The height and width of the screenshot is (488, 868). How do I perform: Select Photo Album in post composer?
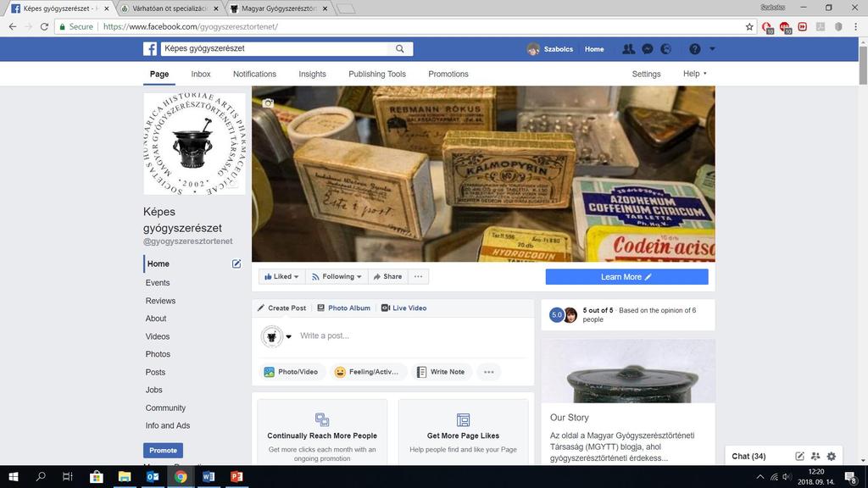coord(344,308)
